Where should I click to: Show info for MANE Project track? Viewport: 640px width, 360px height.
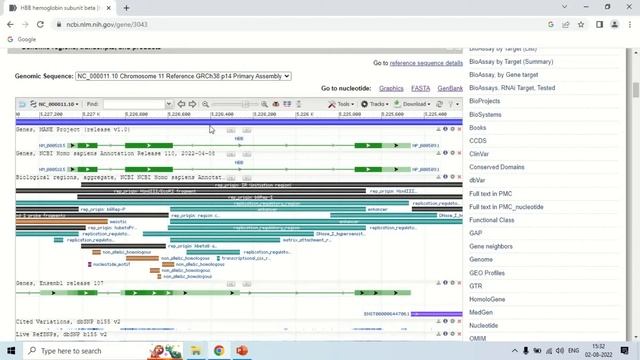point(445,129)
